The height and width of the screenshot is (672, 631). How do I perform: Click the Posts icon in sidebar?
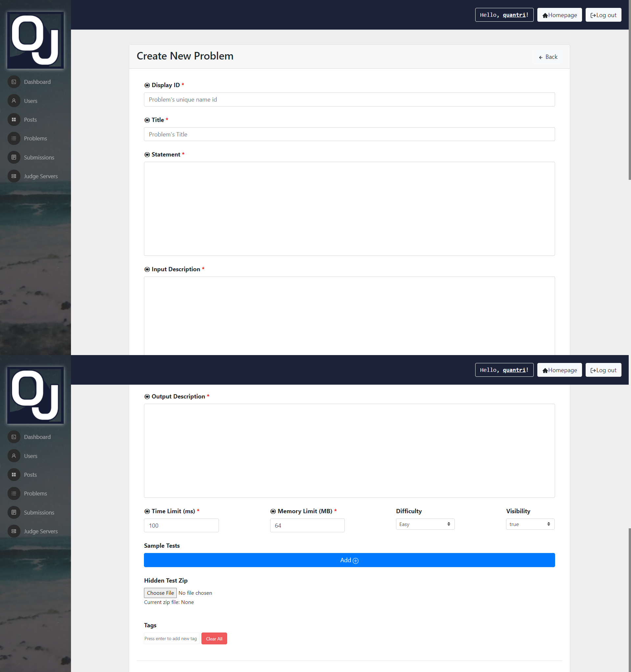12,119
